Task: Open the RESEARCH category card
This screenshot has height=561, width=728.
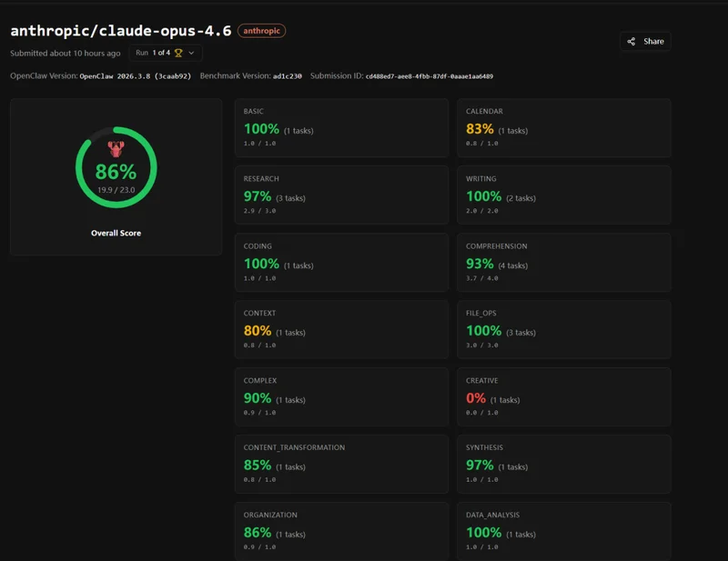Action: coord(341,195)
